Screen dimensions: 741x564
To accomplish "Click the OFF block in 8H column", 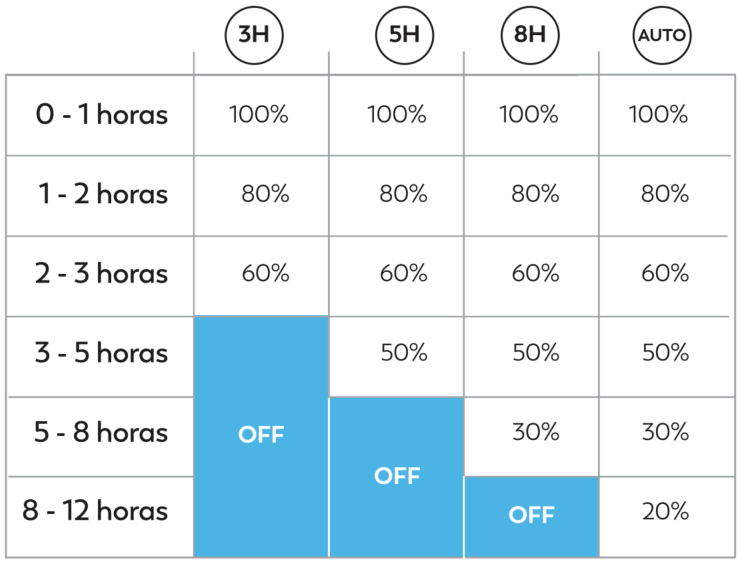I will (x=532, y=517).
